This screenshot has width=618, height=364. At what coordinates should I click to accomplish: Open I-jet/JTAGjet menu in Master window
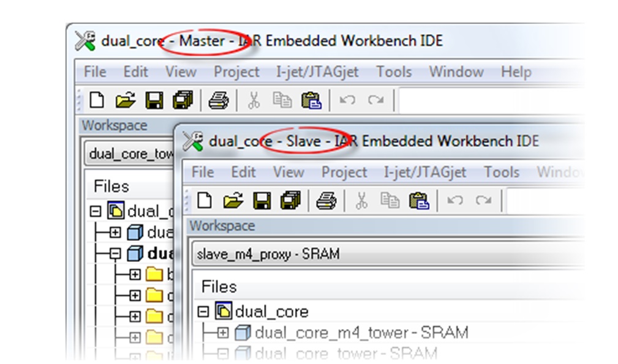point(317,72)
